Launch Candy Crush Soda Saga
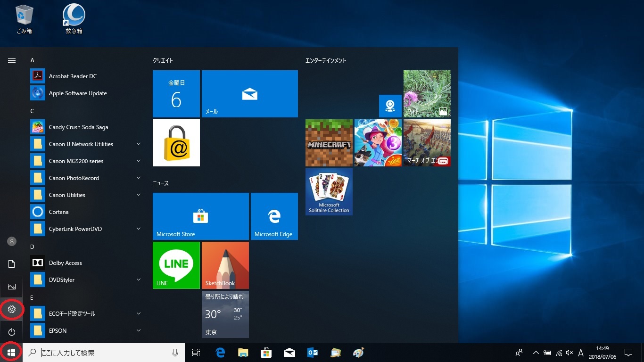Viewport: 644px width, 362px height. coord(86,127)
